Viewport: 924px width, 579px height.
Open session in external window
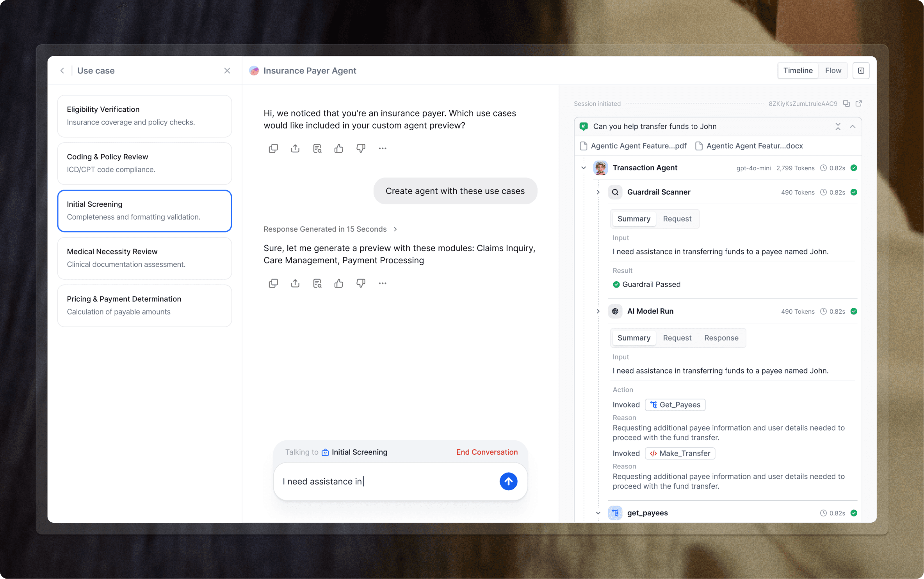click(858, 104)
